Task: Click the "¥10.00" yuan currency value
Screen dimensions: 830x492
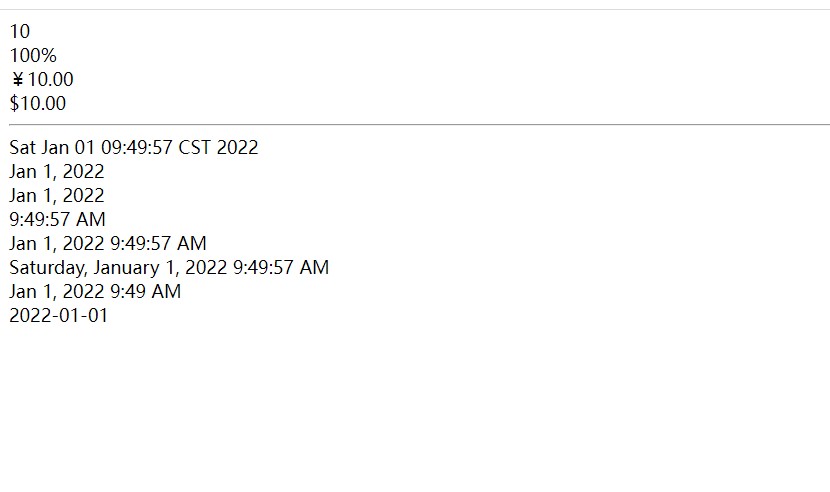Action: point(42,79)
